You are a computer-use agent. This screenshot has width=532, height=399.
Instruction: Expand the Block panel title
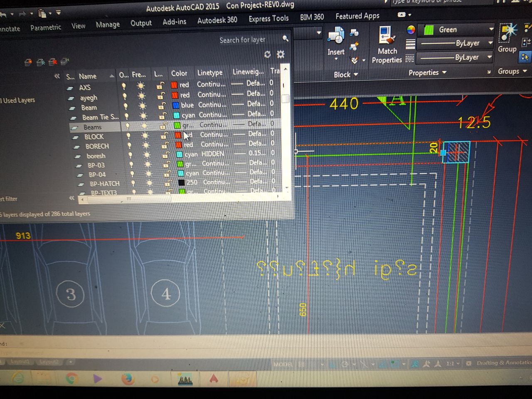pos(346,75)
